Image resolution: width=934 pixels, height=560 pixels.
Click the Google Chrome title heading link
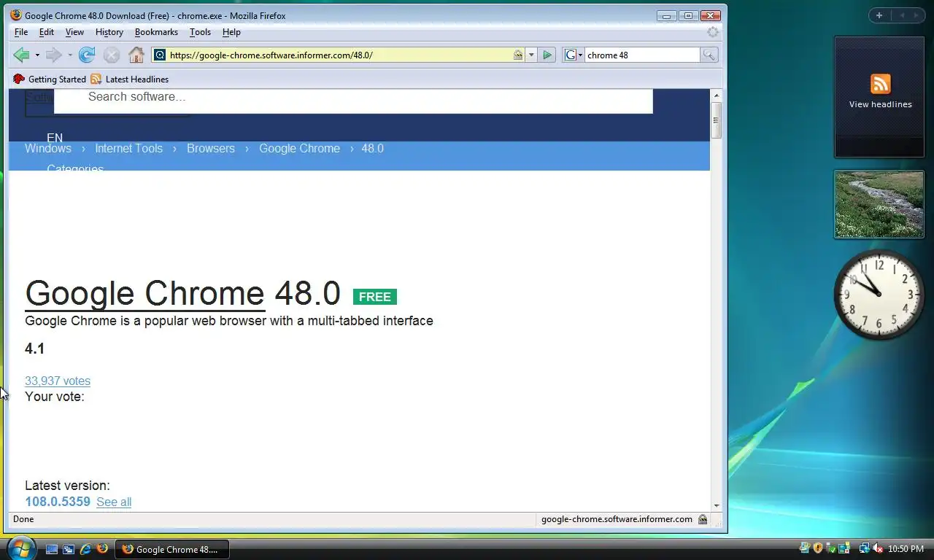tap(144, 293)
